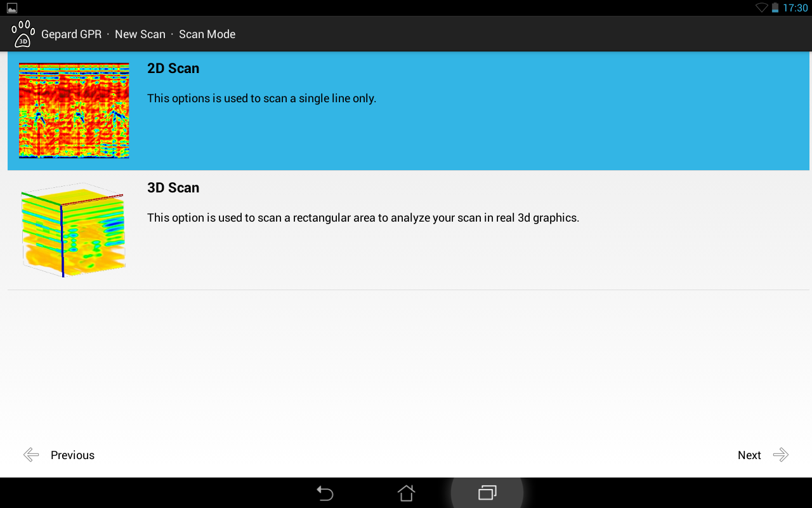Click the Previous left arrow icon

[x=31, y=455]
